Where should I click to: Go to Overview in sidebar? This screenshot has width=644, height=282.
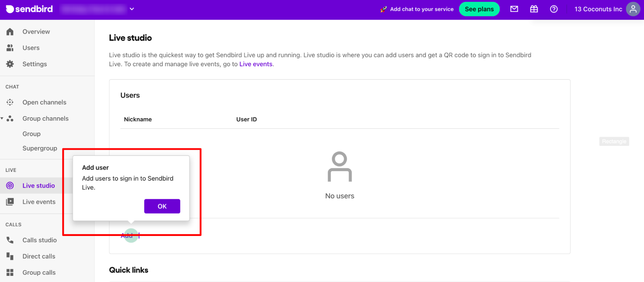point(36,32)
